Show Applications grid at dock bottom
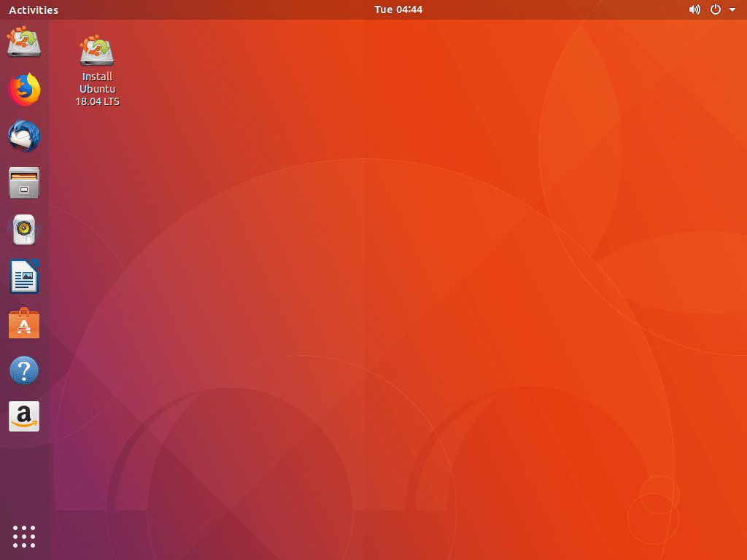Viewport: 747px width, 560px height. 24,537
